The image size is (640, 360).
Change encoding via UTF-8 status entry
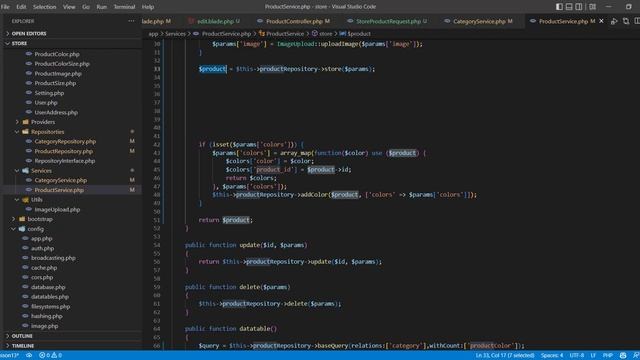tap(576, 356)
